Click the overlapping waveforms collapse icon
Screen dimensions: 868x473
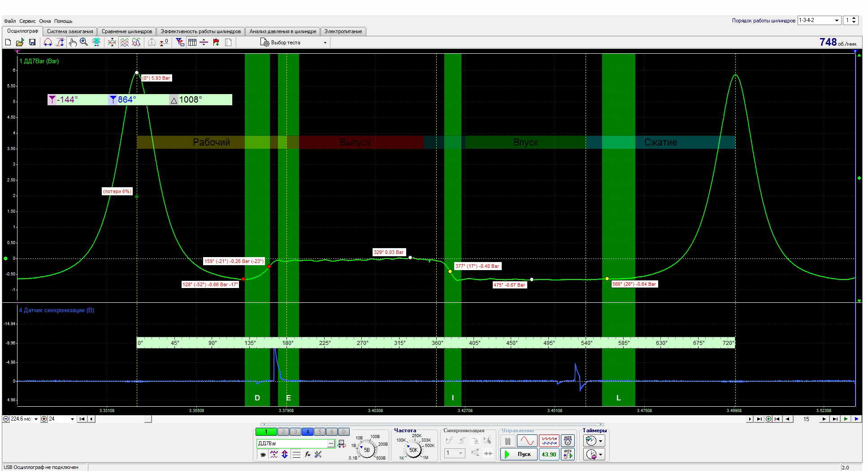pyautogui.click(x=112, y=42)
